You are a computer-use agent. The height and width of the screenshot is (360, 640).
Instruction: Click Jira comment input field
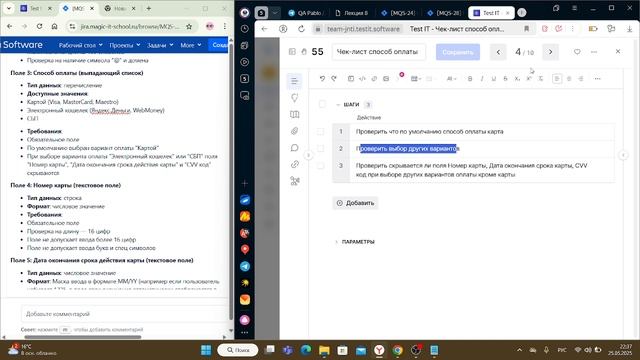tap(124, 314)
